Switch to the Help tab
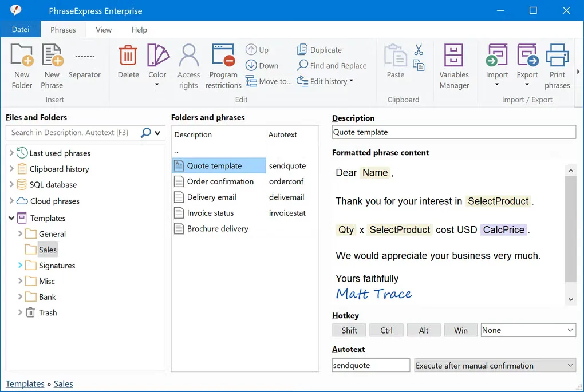This screenshot has height=392, width=584. coord(139,30)
